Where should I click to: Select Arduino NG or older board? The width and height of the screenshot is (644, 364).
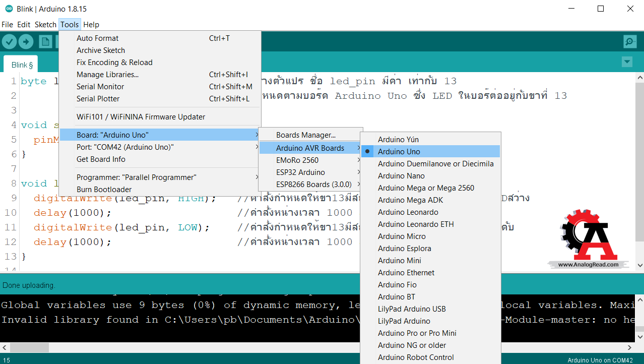[431, 345]
